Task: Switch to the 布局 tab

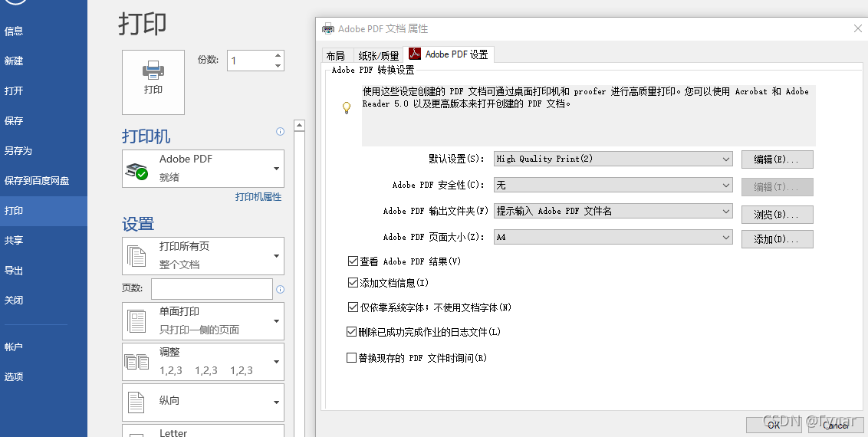Action: (335, 56)
